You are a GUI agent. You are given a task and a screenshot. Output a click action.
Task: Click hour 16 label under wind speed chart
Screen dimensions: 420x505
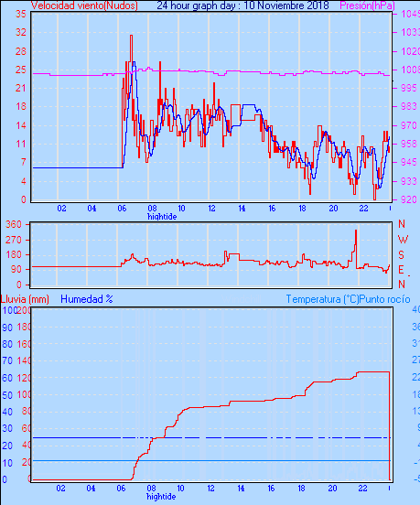(x=272, y=209)
